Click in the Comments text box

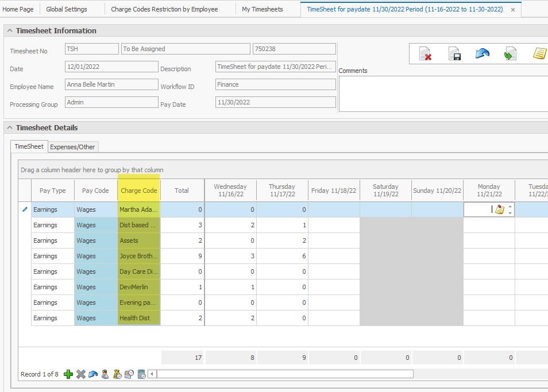click(x=442, y=94)
